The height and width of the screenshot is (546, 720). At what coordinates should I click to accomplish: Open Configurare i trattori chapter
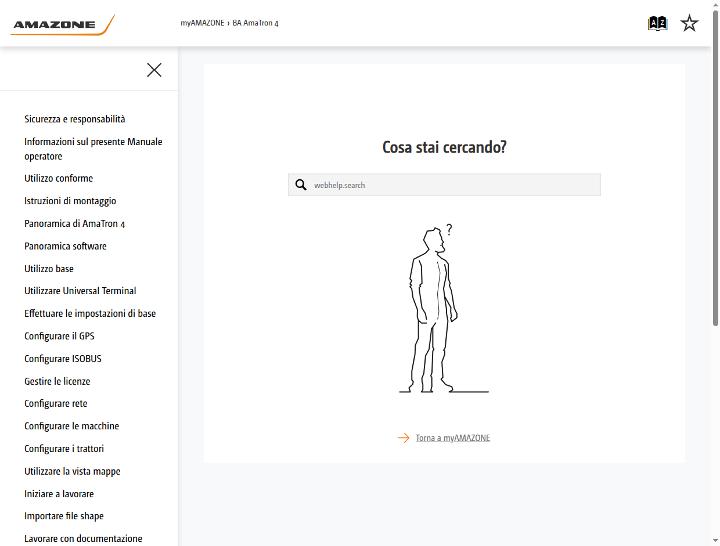(x=64, y=449)
